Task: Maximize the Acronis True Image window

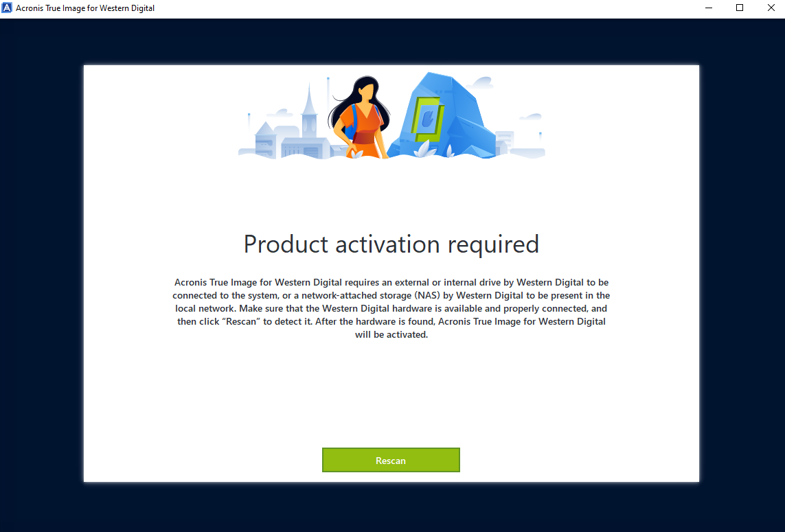Action: (740, 8)
